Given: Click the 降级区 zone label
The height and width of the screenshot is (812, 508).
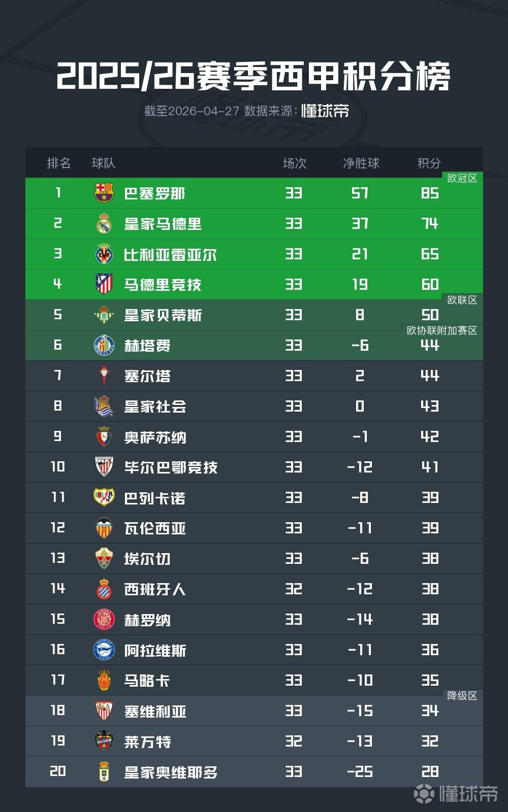Looking at the screenshot, I should click(x=462, y=696).
